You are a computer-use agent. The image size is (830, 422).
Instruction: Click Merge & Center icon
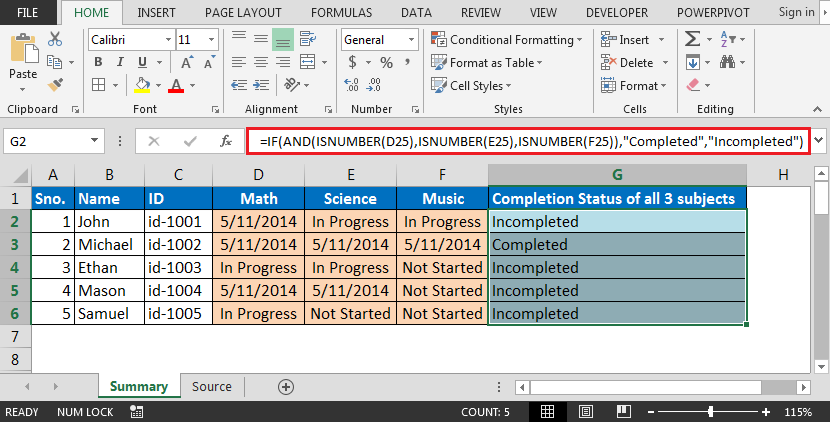point(308,62)
